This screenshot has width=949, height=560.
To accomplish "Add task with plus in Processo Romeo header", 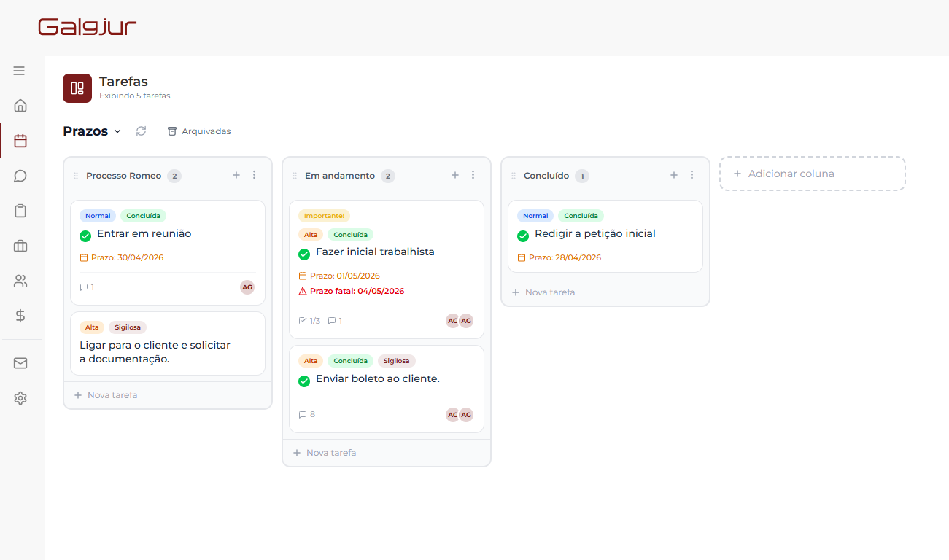I will pyautogui.click(x=236, y=175).
